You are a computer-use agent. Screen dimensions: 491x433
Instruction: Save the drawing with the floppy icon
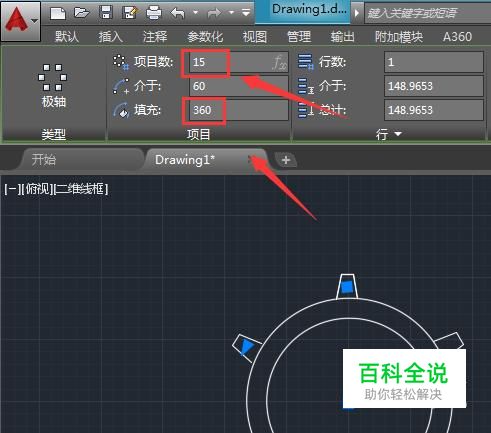coord(106,13)
